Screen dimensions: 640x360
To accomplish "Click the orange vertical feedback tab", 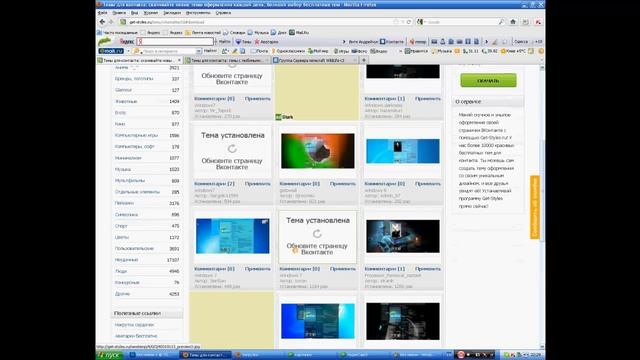I will pyautogui.click(x=535, y=207).
